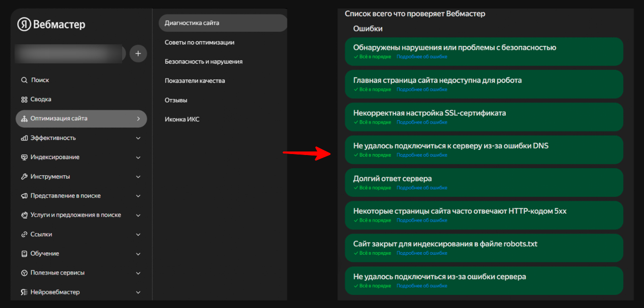Click the Сводка grid icon

(24, 99)
